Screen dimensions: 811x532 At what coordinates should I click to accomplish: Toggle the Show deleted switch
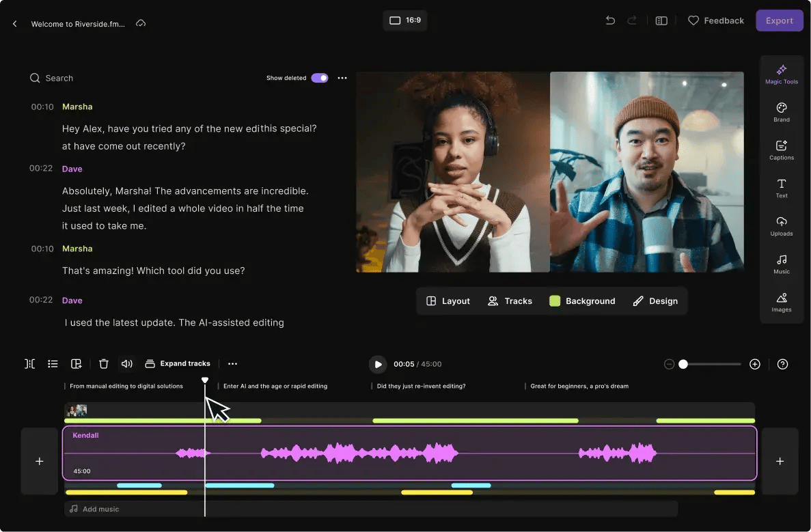coord(319,78)
